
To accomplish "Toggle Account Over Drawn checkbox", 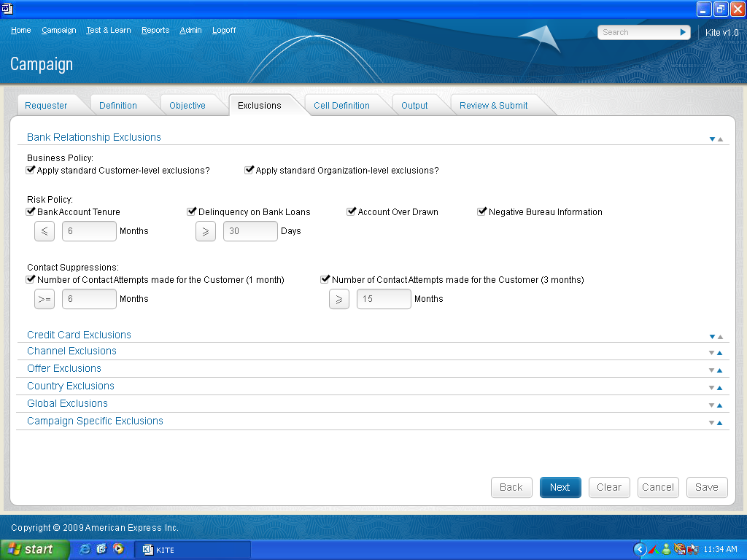I will point(352,211).
